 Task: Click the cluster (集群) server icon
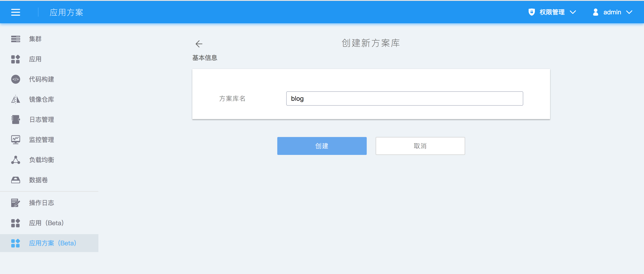click(15, 39)
